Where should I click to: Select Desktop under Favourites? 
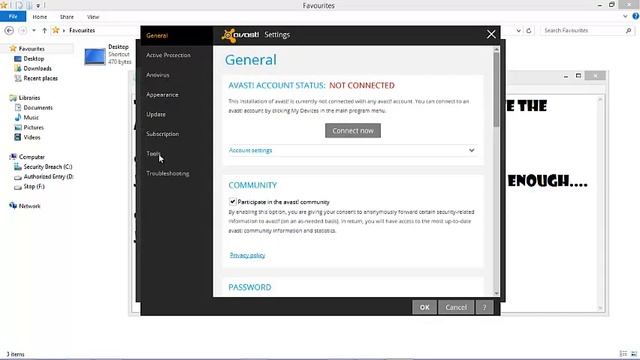[x=33, y=59]
